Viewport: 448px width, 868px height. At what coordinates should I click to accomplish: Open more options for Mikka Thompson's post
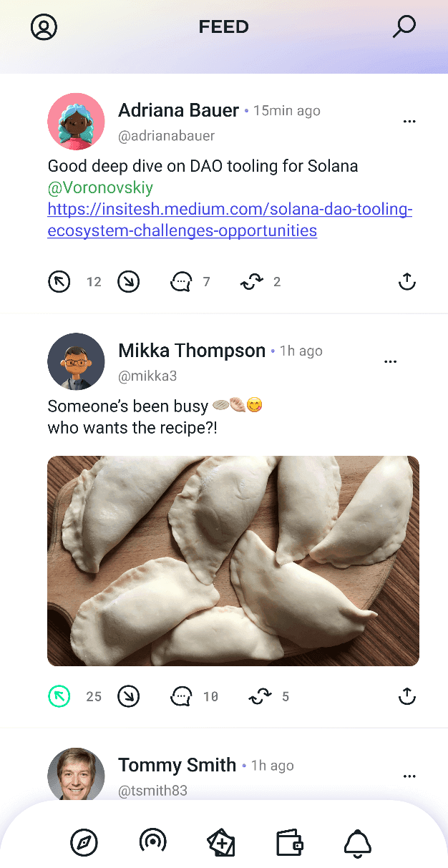pyautogui.click(x=391, y=362)
